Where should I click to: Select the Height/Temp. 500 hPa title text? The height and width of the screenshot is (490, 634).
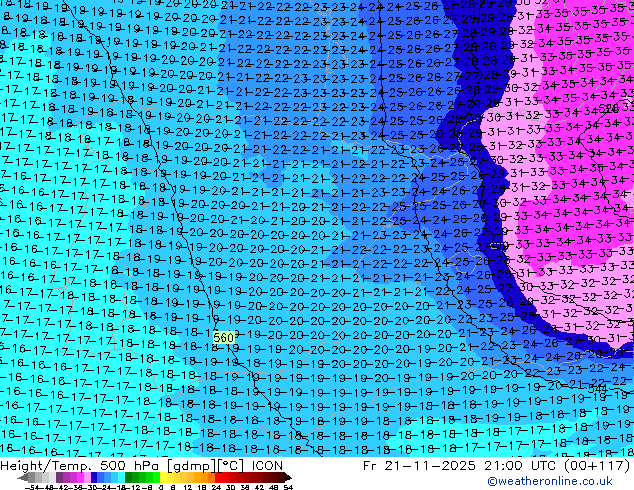[79, 466]
